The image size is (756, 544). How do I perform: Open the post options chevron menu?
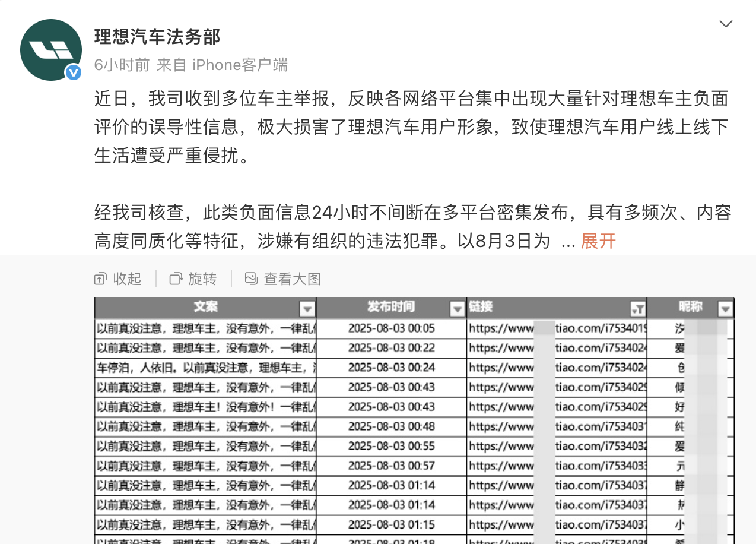(x=725, y=24)
